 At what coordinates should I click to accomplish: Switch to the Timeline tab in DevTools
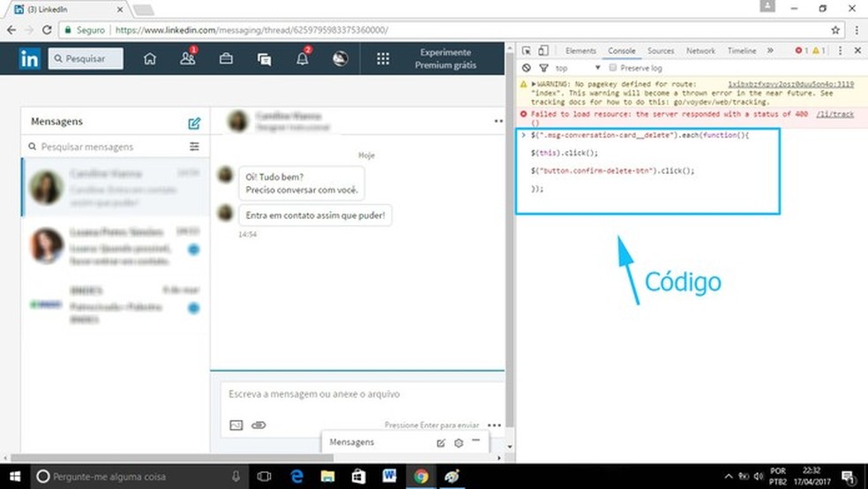[x=742, y=50]
